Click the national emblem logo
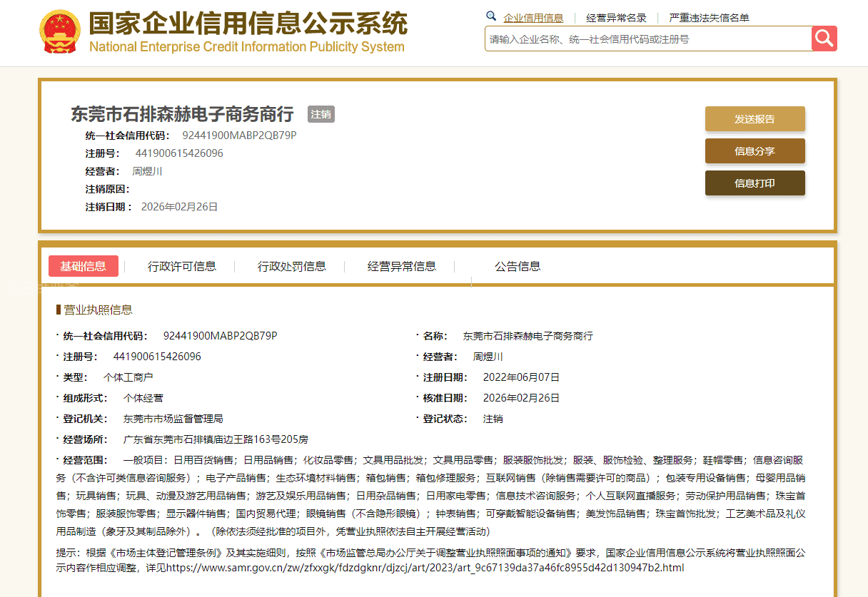The image size is (868, 597). [x=60, y=32]
